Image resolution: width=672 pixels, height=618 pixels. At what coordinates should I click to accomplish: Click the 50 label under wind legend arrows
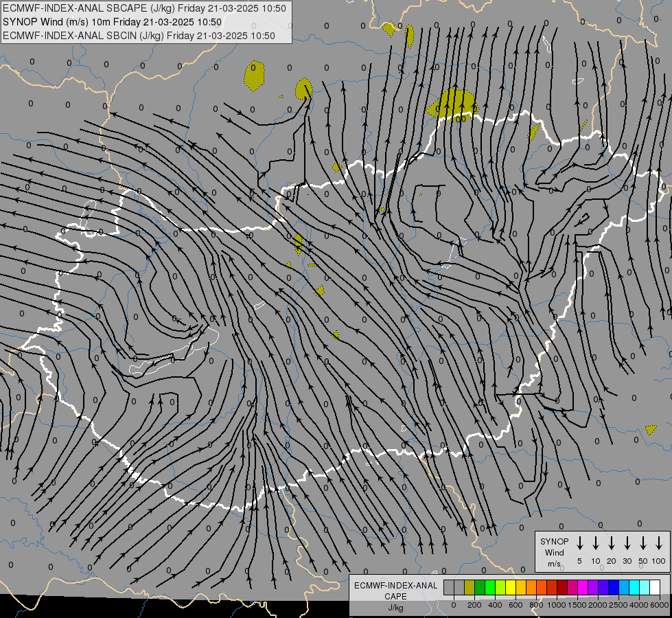643,561
